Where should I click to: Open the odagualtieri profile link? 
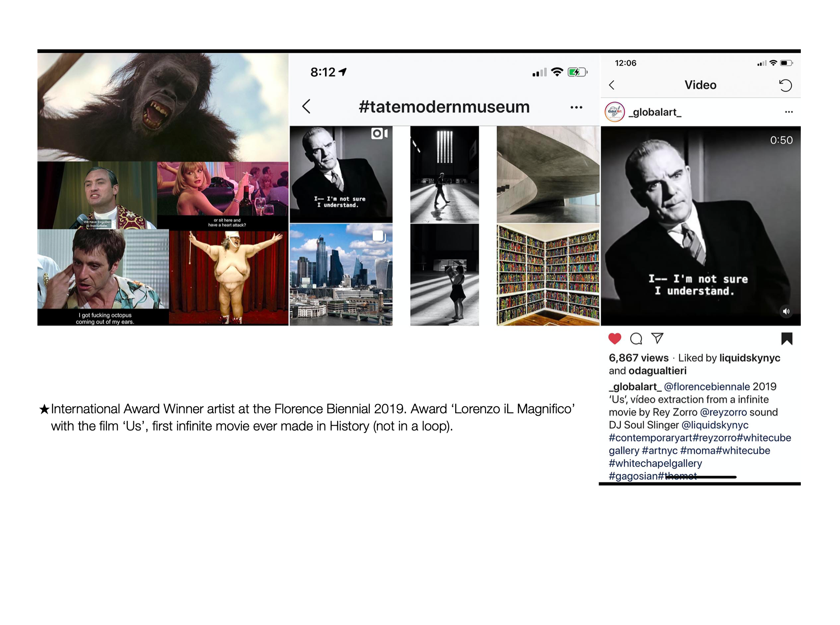[657, 371]
